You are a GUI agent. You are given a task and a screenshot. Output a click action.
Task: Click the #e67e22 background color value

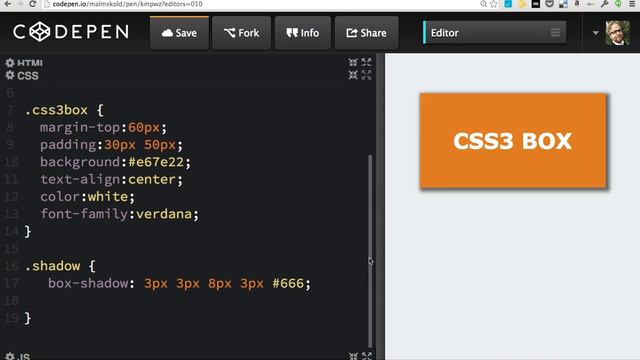(x=156, y=162)
